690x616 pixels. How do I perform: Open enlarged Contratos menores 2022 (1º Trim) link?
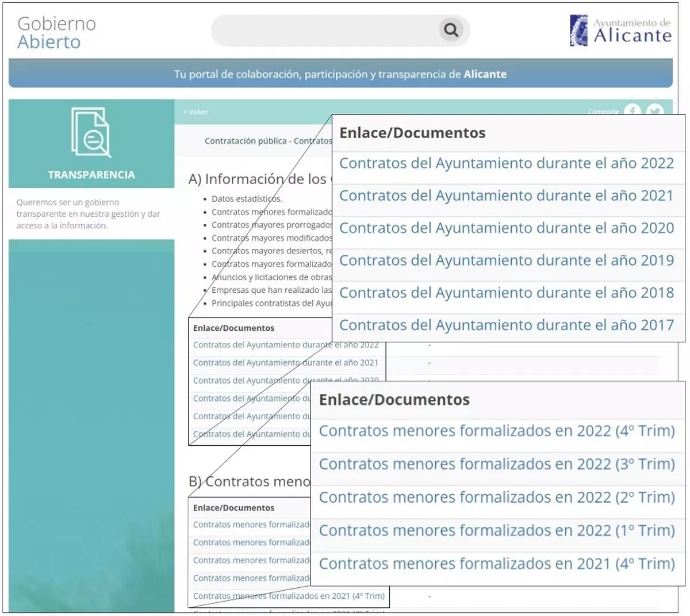pos(496,531)
